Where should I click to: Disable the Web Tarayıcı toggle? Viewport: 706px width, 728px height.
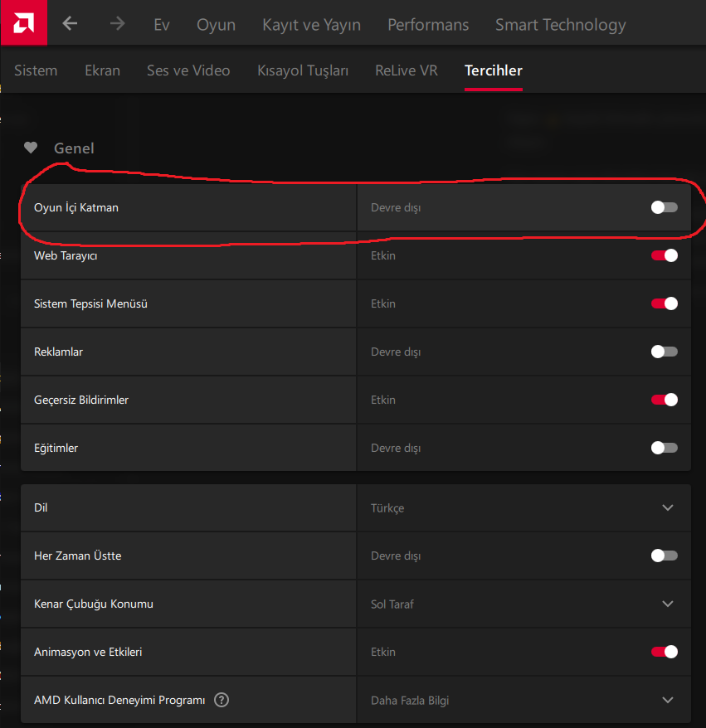coord(665,255)
